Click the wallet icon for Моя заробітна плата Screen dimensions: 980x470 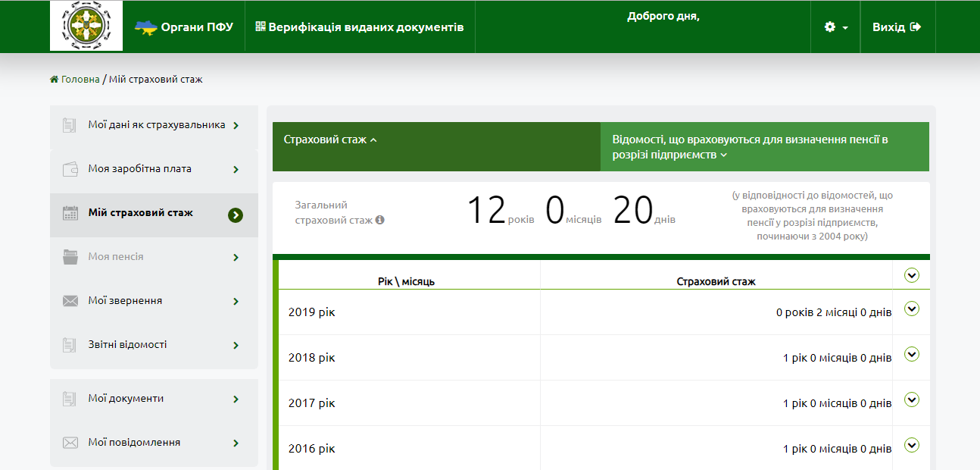70,169
